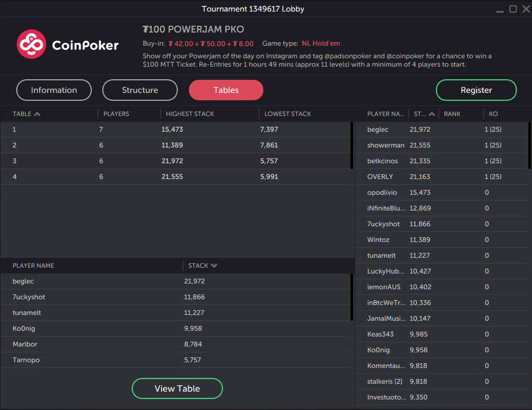Select player showerman in ranking list
532x410 pixels.
pos(441,145)
